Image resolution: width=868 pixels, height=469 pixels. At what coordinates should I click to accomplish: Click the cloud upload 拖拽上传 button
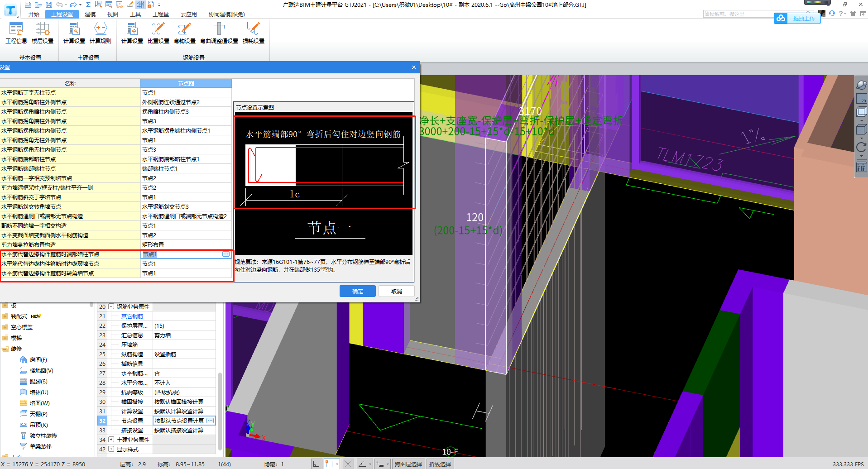(x=797, y=19)
